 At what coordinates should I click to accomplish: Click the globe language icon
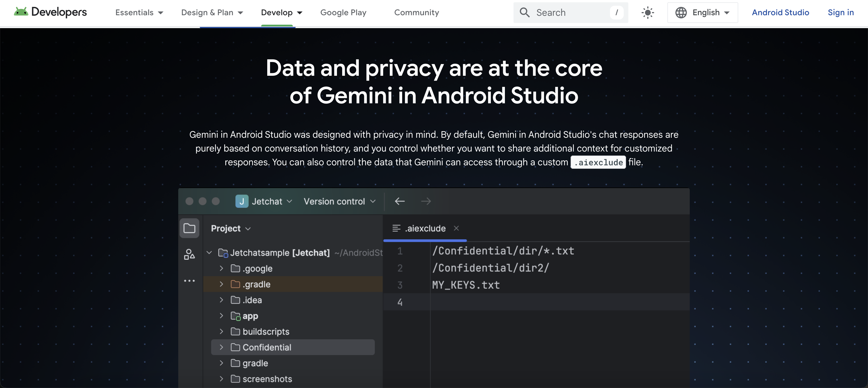pyautogui.click(x=681, y=13)
